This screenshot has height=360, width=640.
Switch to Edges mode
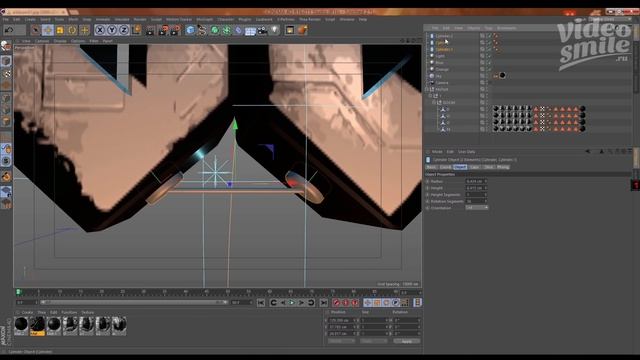[6, 110]
